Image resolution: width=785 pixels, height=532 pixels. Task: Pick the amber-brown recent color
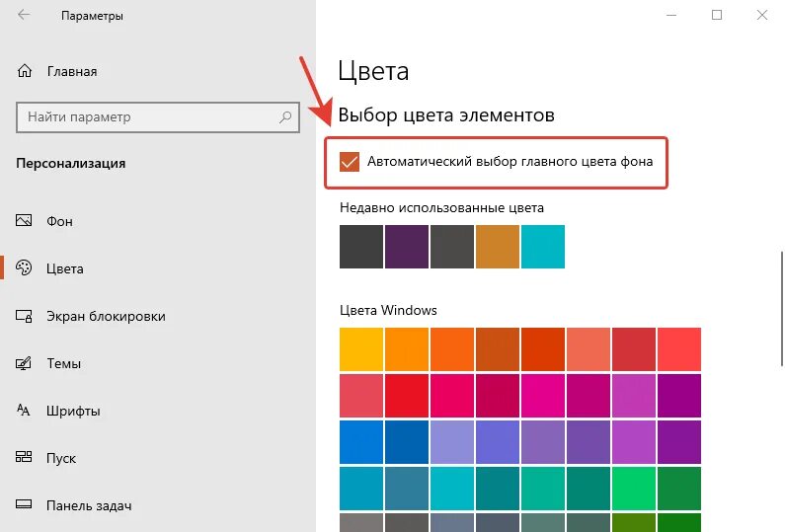click(x=497, y=247)
